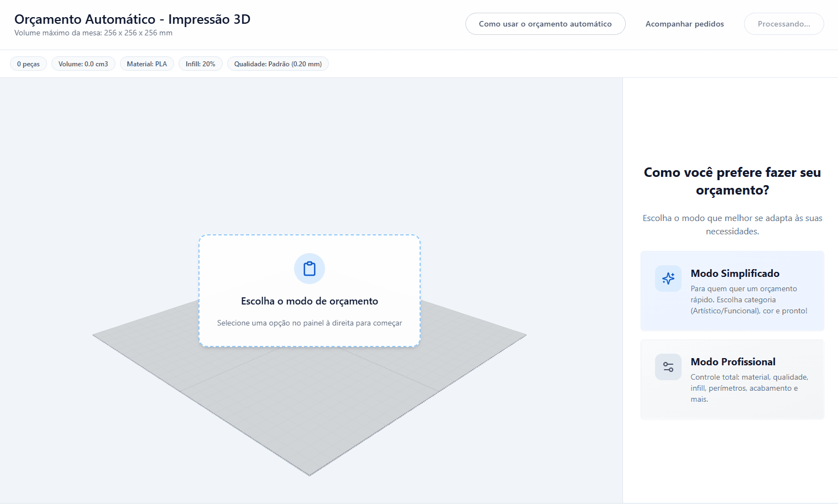Click 'Escolha o modo de orçamento' heading

coord(310,301)
